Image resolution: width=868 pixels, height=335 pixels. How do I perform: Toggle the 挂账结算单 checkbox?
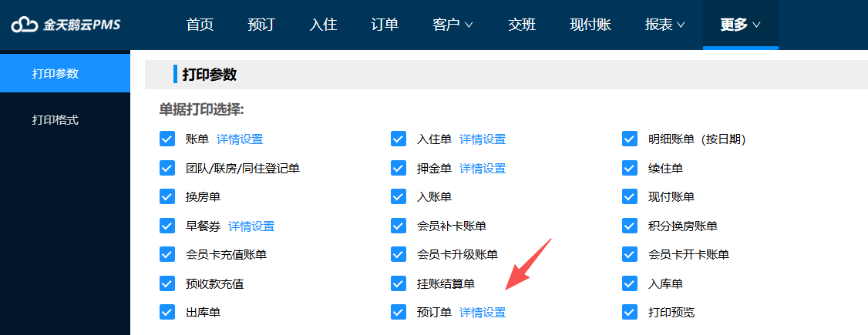click(x=399, y=283)
